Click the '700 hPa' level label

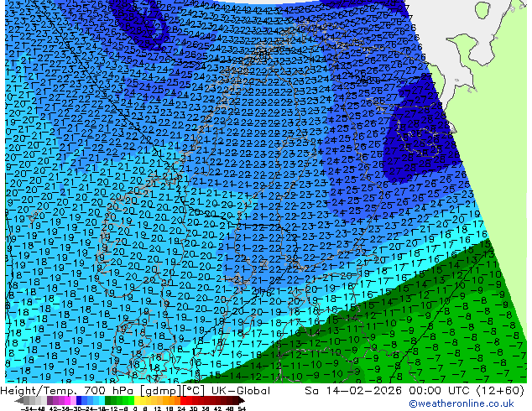click(111, 391)
